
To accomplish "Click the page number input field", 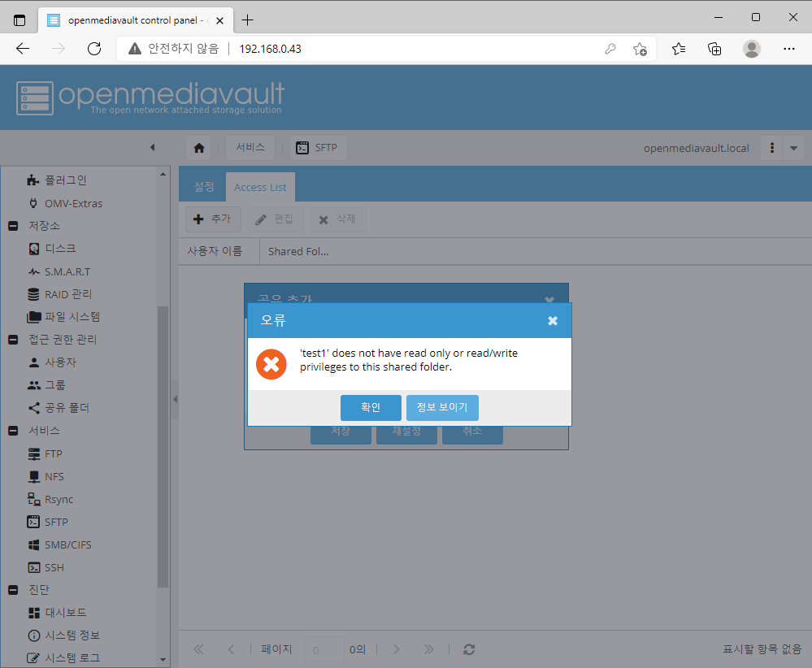I will pyautogui.click(x=324, y=649).
